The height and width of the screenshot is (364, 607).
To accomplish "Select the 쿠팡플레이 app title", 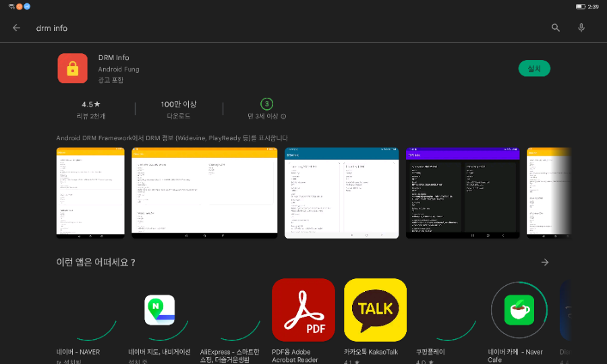I will tap(430, 352).
